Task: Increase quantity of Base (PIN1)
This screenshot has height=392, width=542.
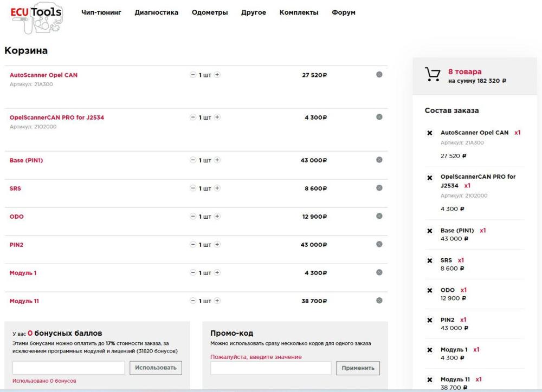Action: [217, 160]
